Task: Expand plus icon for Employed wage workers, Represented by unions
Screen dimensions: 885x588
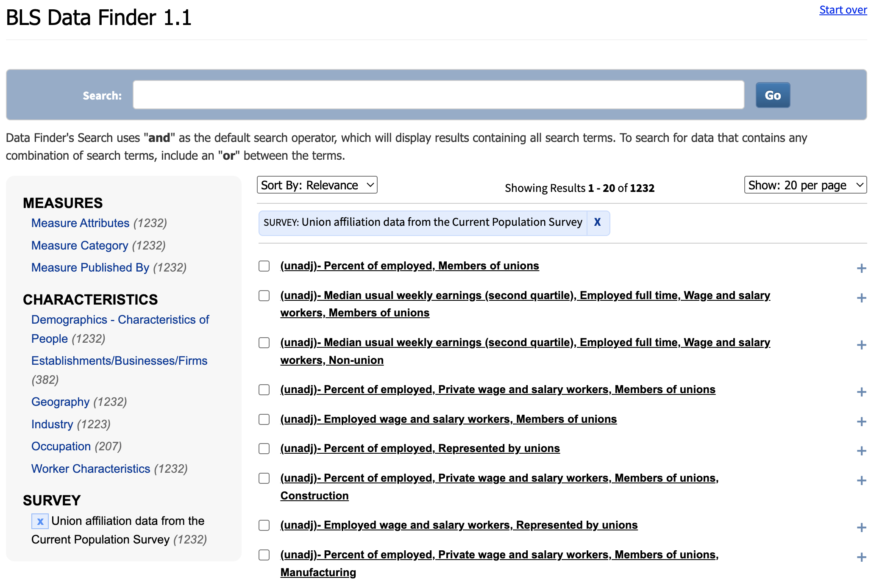Action: 861,527
